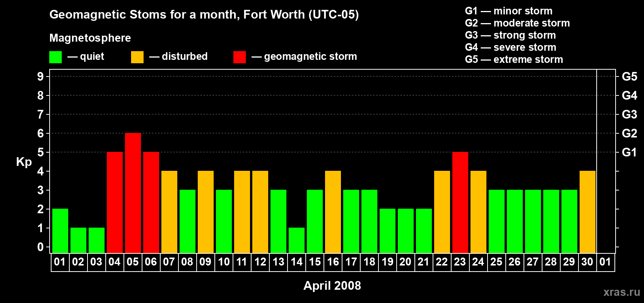Viewport: 644px width, 303px height.
Task: Select the red bar for April 23
Action: (x=460, y=202)
